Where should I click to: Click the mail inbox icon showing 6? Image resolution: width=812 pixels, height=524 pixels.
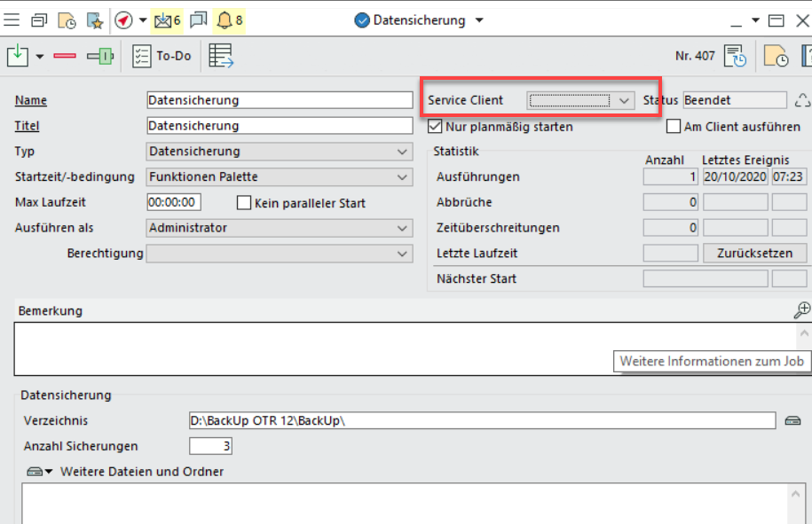pos(166,20)
